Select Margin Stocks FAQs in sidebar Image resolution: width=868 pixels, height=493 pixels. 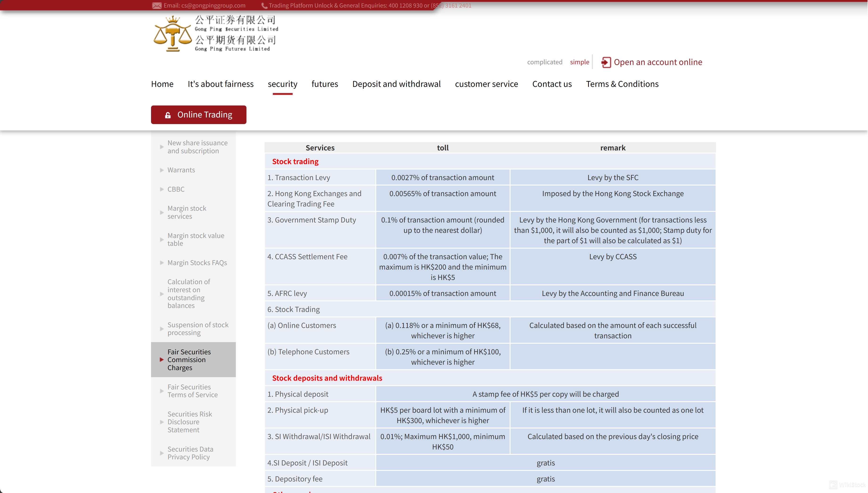coord(197,263)
